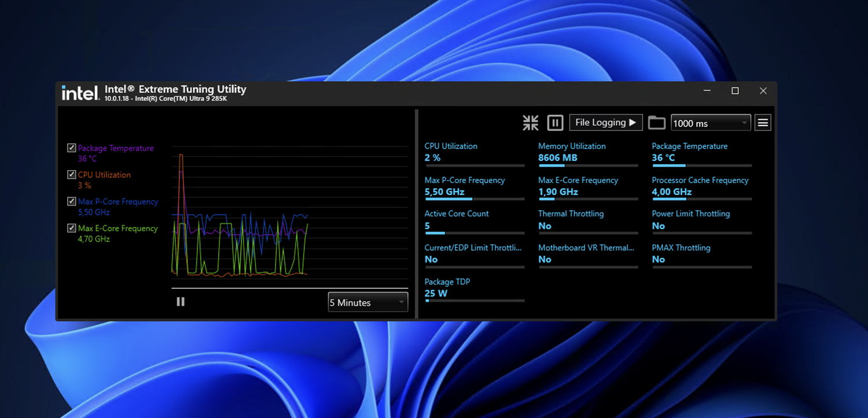The width and height of the screenshot is (868, 418).
Task: Minimize the Intel Extreme Tuning Utility window
Action: [707, 91]
